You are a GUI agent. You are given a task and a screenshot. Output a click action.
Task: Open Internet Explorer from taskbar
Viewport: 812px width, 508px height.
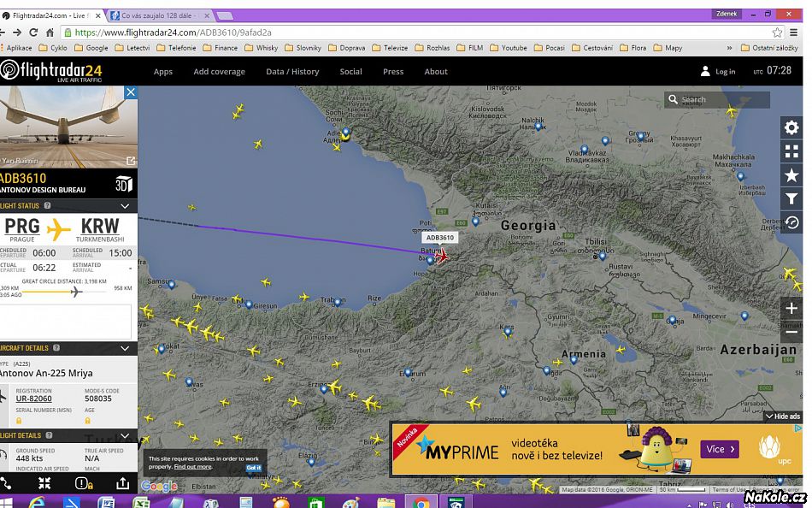36,502
